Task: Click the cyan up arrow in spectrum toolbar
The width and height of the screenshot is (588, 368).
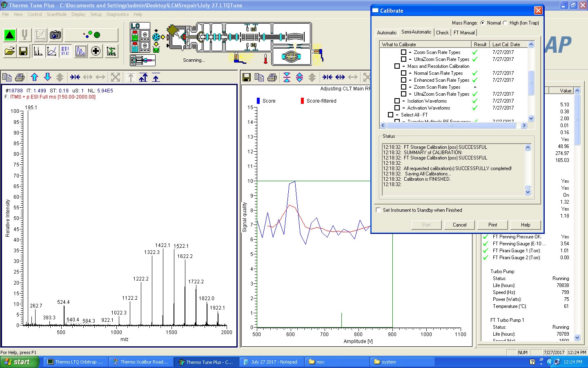Action: coord(34,77)
